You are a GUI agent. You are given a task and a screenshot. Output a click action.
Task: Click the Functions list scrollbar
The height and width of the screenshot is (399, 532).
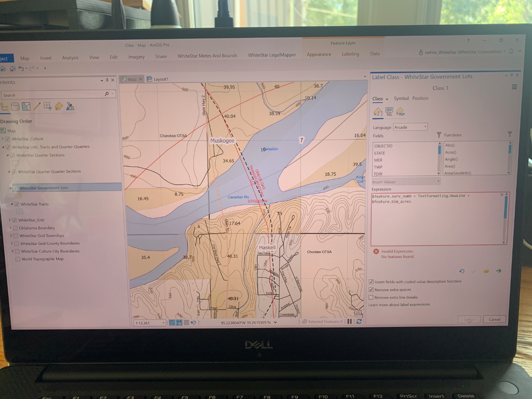(510, 158)
